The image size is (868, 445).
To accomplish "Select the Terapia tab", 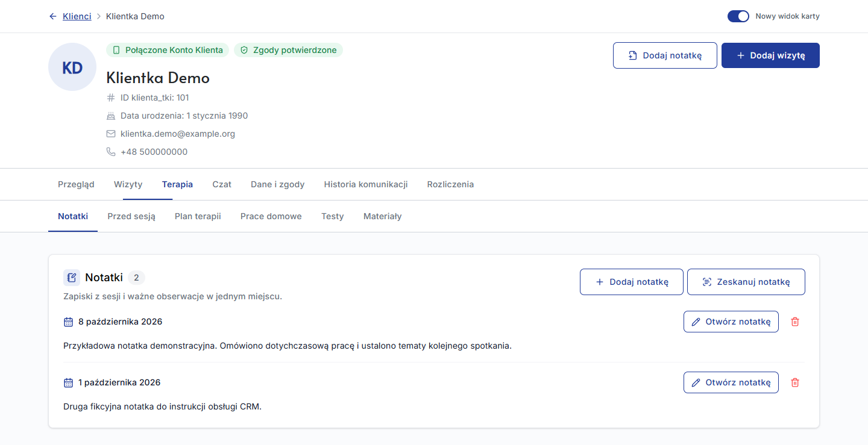I will (x=177, y=184).
